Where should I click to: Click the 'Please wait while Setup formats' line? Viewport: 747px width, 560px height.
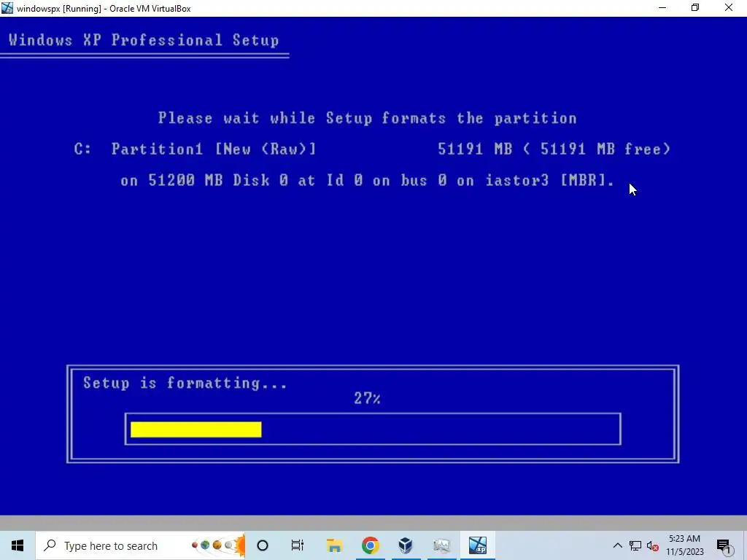(x=368, y=118)
